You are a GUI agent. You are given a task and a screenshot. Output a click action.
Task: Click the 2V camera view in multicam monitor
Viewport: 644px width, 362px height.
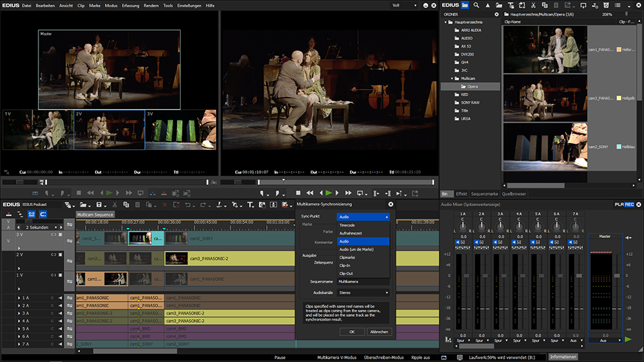tap(110, 129)
